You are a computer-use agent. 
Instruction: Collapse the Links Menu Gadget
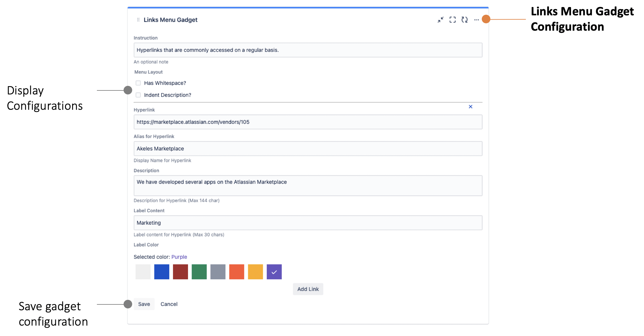coord(441,19)
